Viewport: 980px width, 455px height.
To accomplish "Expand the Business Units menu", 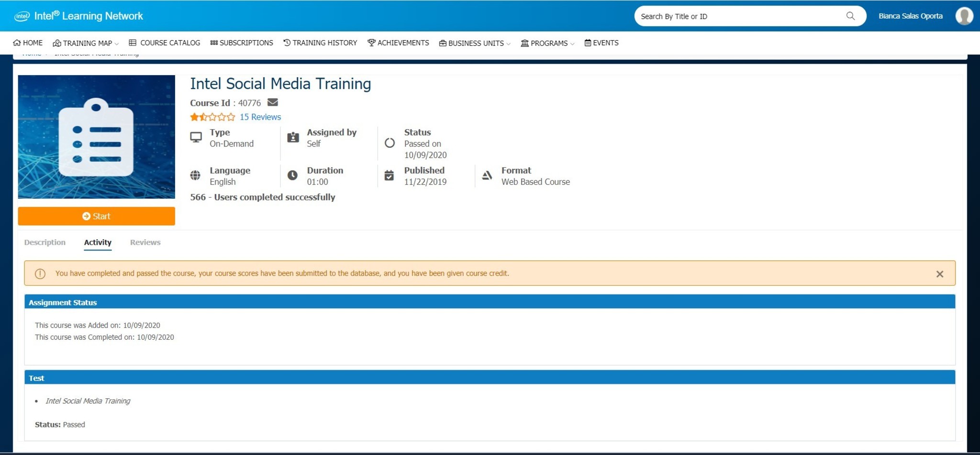I will click(475, 43).
